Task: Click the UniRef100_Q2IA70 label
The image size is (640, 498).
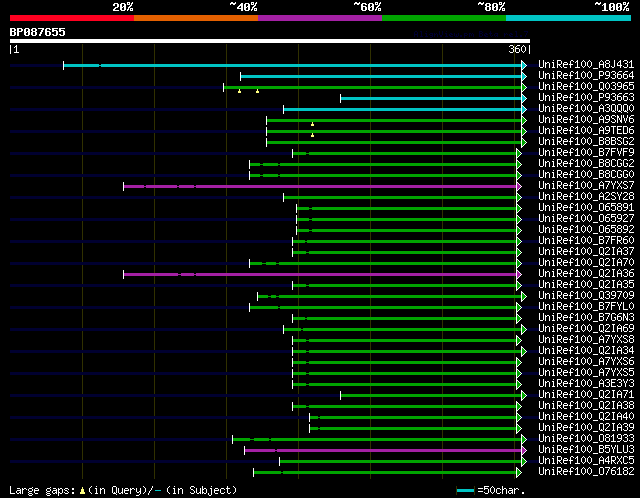Action: 586,263
